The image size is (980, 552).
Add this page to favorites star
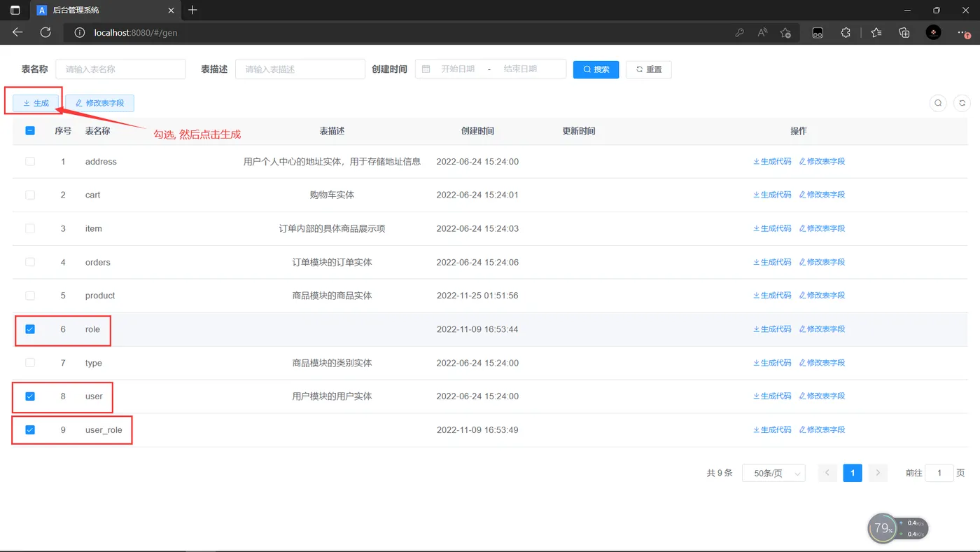785,32
